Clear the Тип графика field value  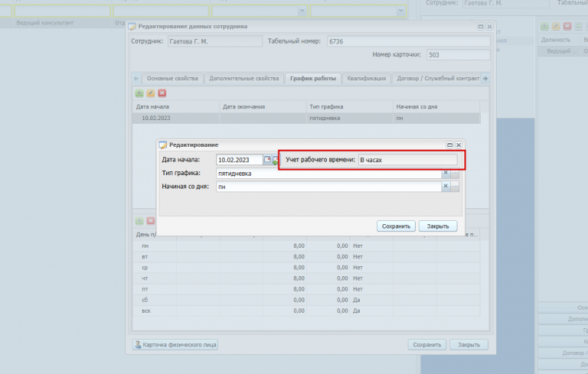point(446,173)
